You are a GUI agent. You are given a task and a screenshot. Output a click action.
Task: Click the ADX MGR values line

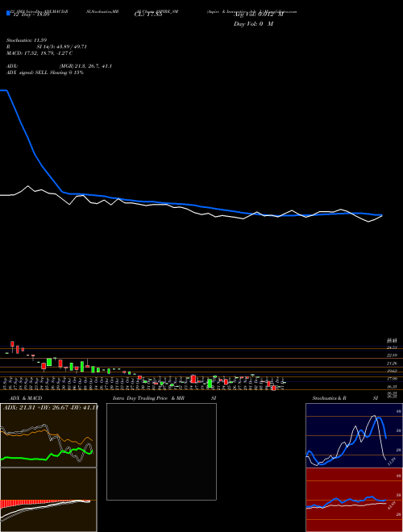point(60,66)
